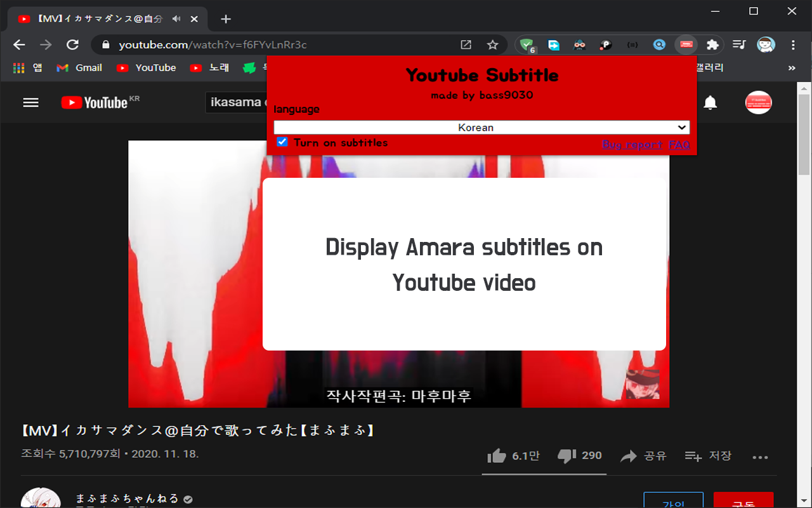Open the masked face extension icon

(x=579, y=44)
